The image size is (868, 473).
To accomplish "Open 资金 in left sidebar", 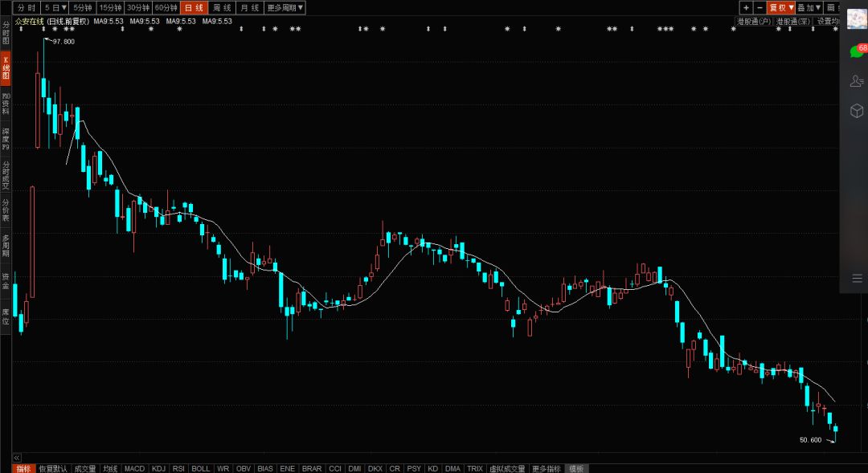I will 6,281.
